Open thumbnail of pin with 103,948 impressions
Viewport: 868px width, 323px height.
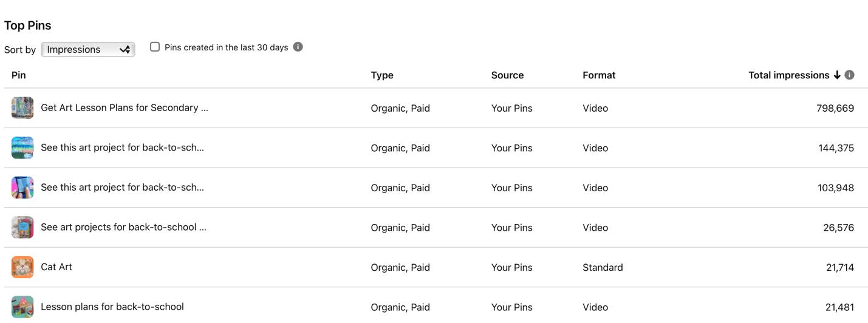(x=22, y=188)
